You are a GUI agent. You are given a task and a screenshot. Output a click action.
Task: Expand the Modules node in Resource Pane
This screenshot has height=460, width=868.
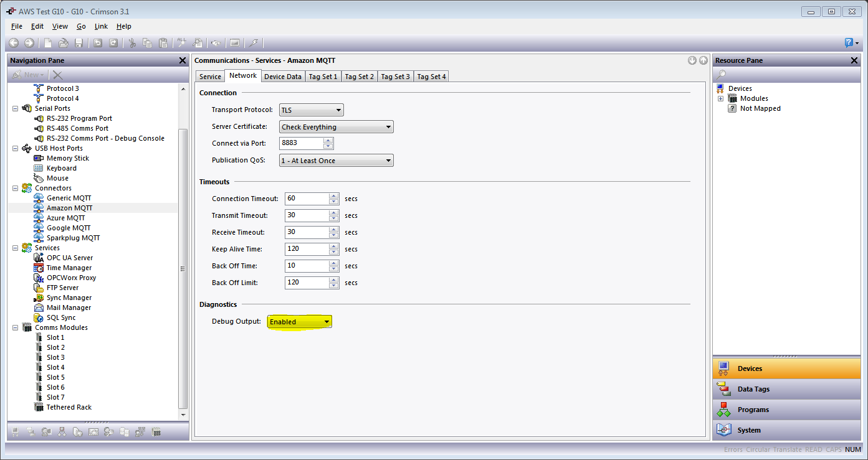(x=720, y=98)
